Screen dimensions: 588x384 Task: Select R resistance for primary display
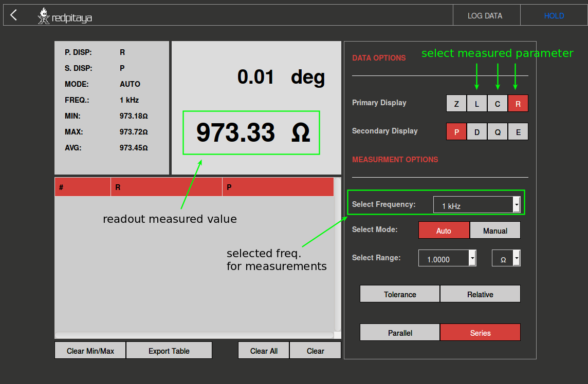[x=518, y=103]
